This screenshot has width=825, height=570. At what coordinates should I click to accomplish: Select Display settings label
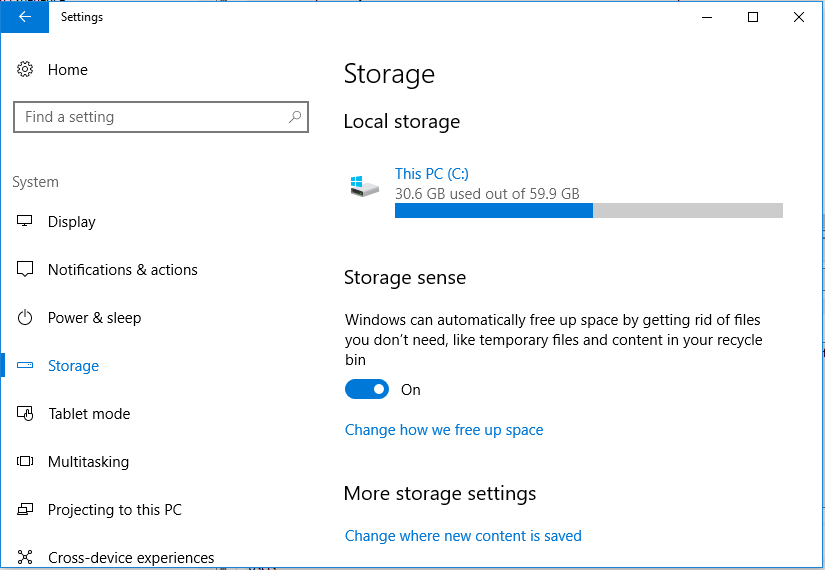point(72,222)
